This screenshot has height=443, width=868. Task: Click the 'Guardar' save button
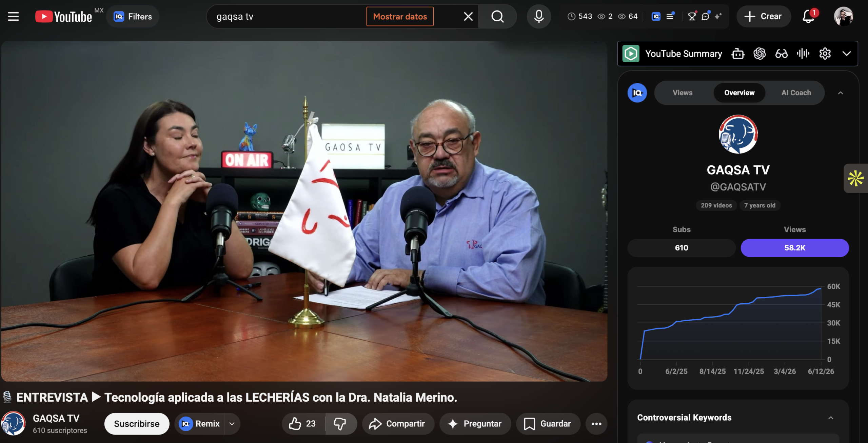click(x=548, y=424)
